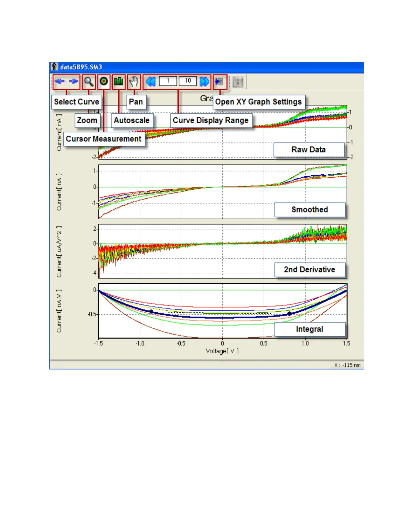
Task: Click the grayed-out save icon in toolbar
Action: coord(238,82)
